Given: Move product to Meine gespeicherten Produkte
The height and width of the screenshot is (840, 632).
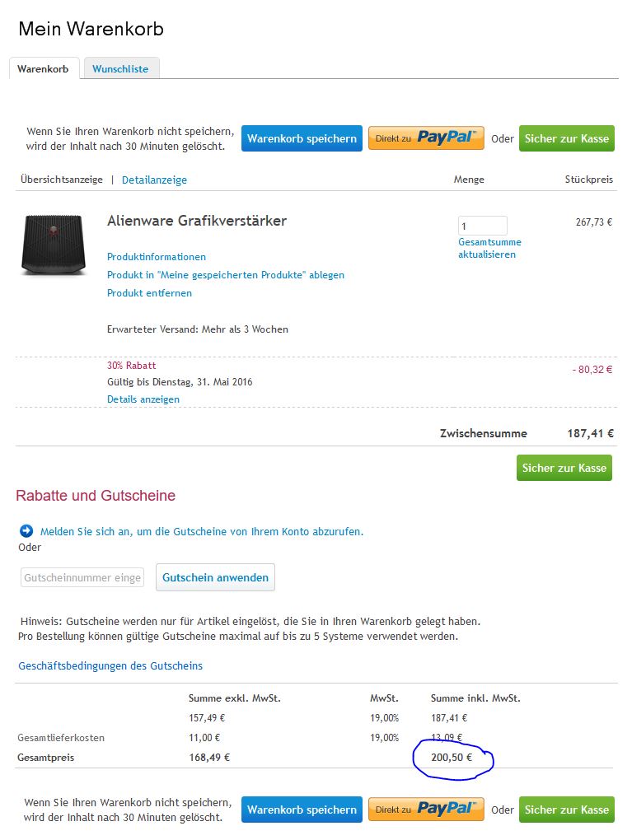Looking at the screenshot, I should [x=226, y=275].
